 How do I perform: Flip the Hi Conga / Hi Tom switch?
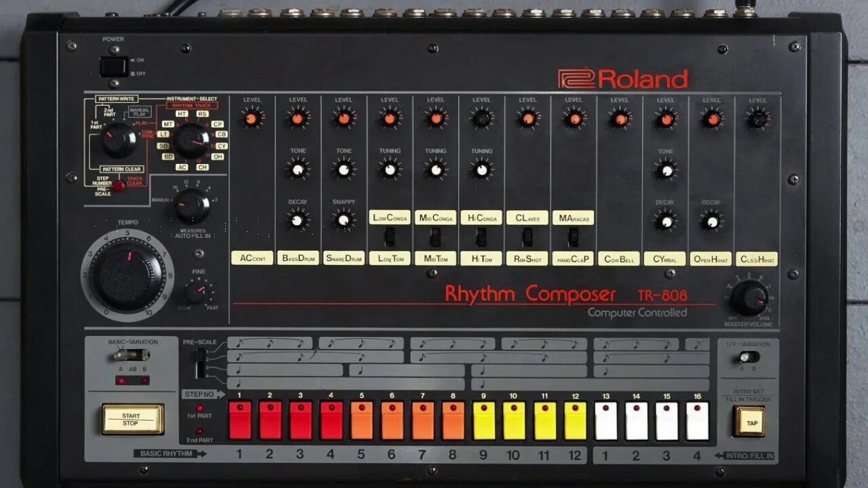point(481,237)
